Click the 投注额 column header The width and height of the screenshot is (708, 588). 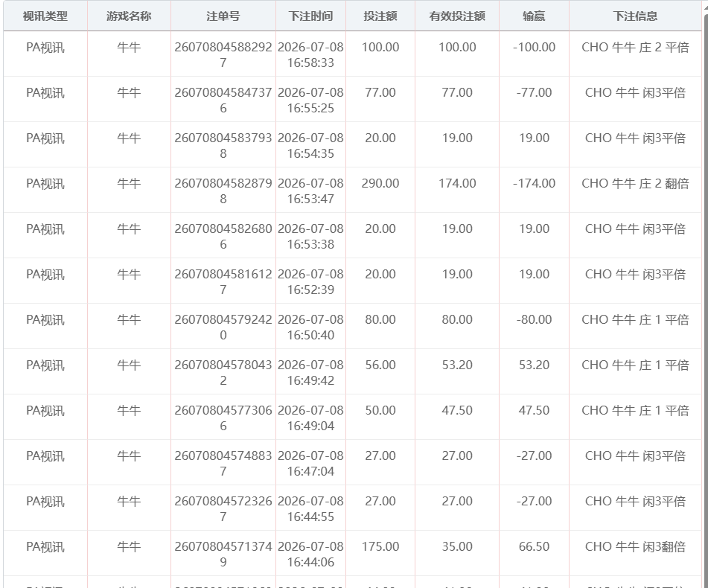click(380, 16)
